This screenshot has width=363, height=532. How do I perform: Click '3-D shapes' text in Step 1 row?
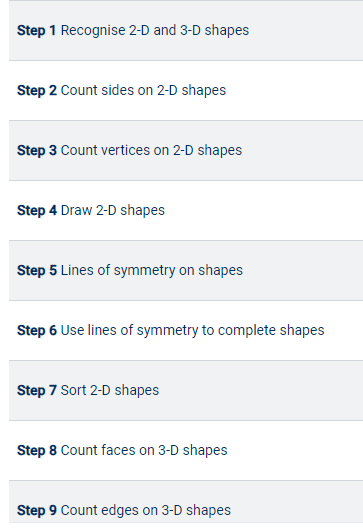tap(214, 31)
